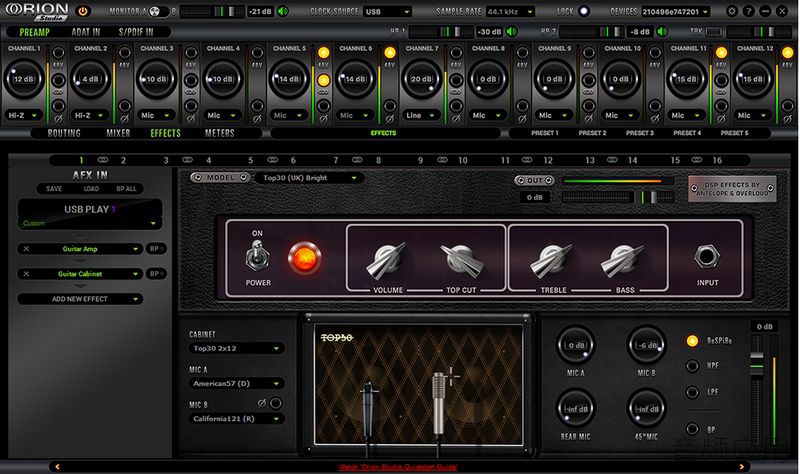Click the link icon between channels 7 and 8
The height and width of the screenshot is (474, 800).
pyautogui.click(x=357, y=160)
